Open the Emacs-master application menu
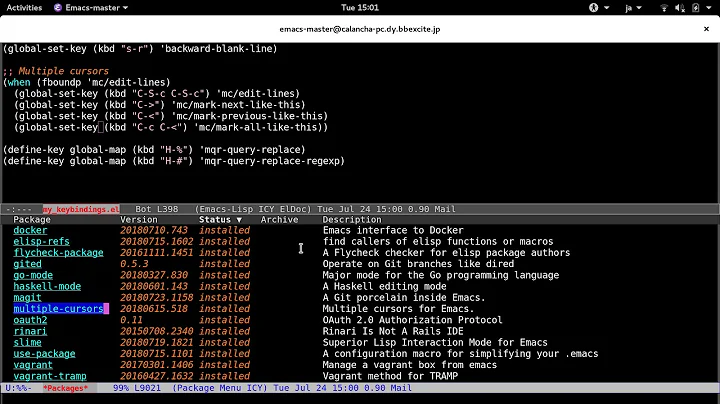Screen dimensions: 720x404 click(91, 7)
